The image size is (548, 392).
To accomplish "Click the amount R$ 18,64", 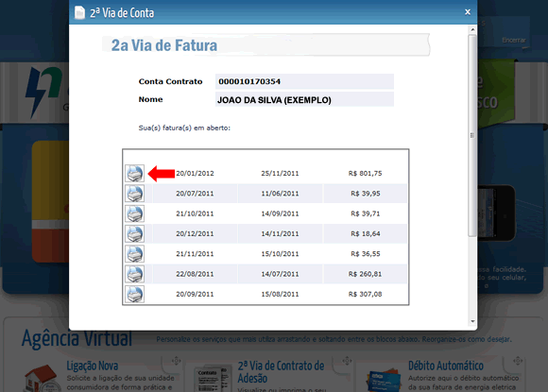I will (366, 233).
